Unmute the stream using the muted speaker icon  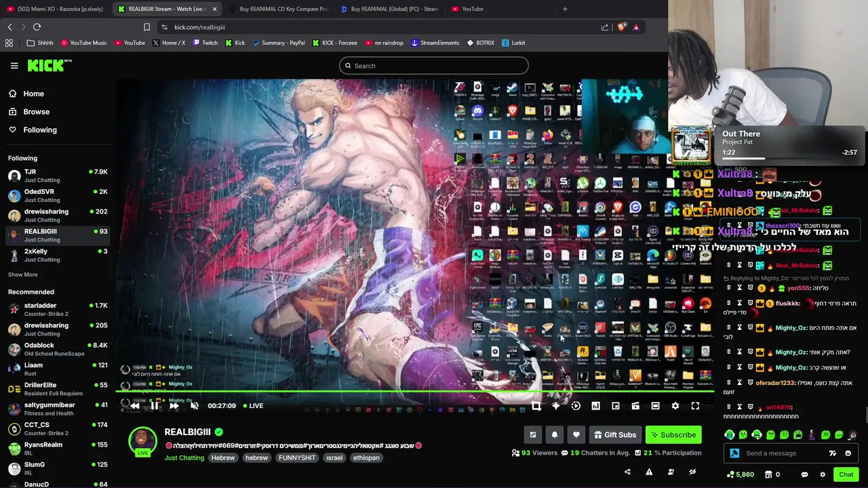tap(194, 406)
